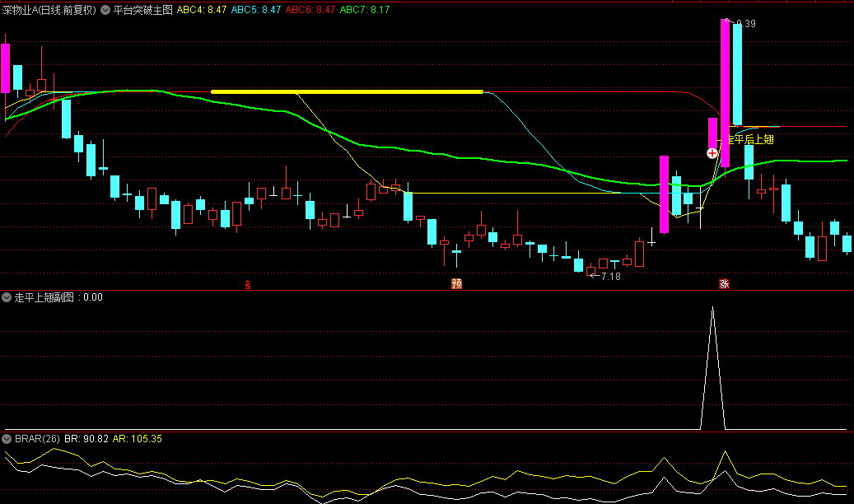
Task: Click the AR: 105.35 value
Action: [x=138, y=439]
